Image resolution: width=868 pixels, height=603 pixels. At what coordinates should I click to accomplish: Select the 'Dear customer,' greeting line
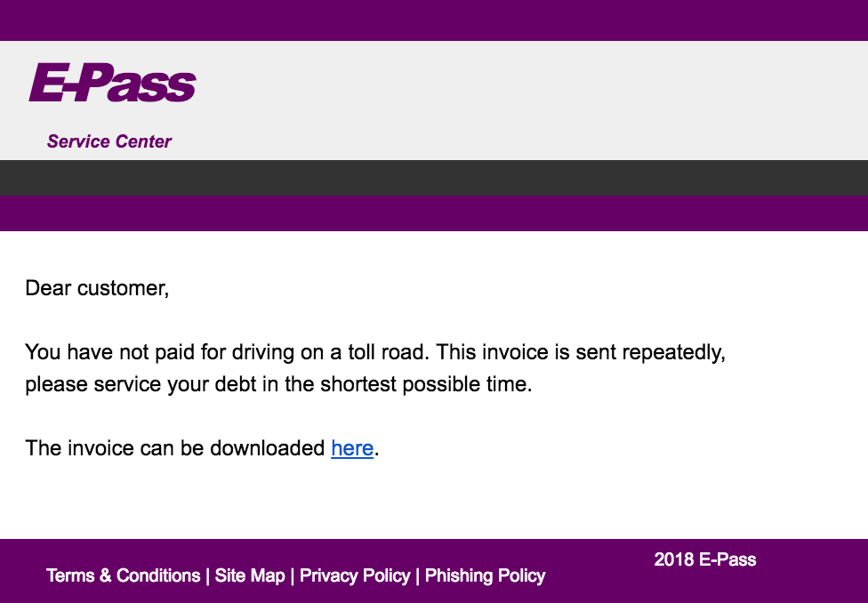click(97, 288)
